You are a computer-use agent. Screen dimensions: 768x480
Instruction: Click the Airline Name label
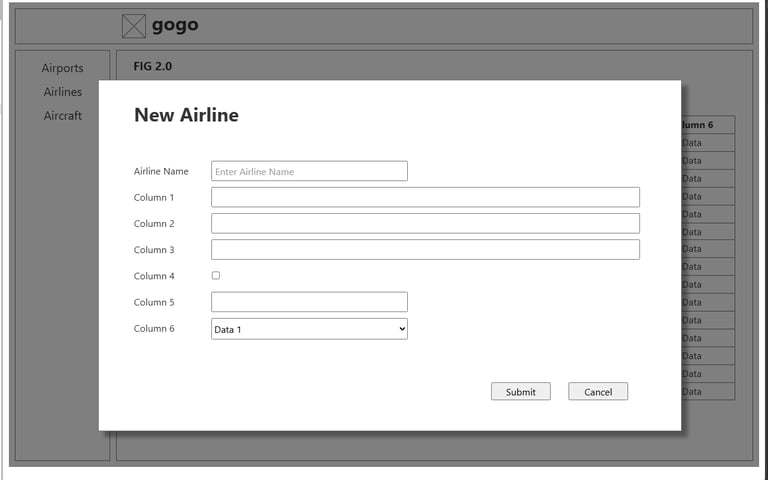161,171
